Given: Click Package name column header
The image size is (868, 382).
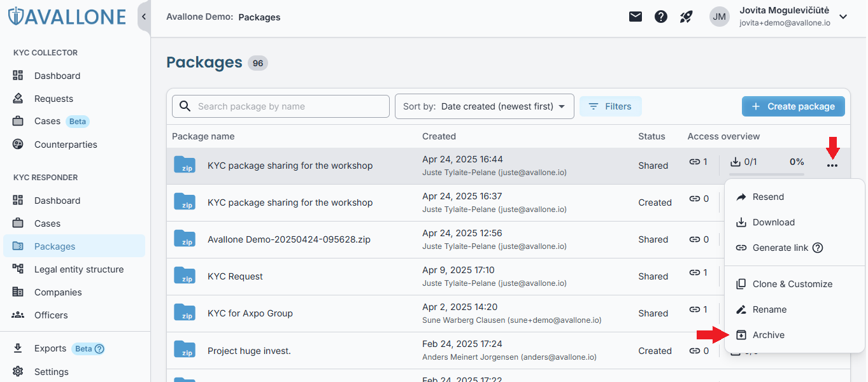Looking at the screenshot, I should pyautogui.click(x=203, y=136).
